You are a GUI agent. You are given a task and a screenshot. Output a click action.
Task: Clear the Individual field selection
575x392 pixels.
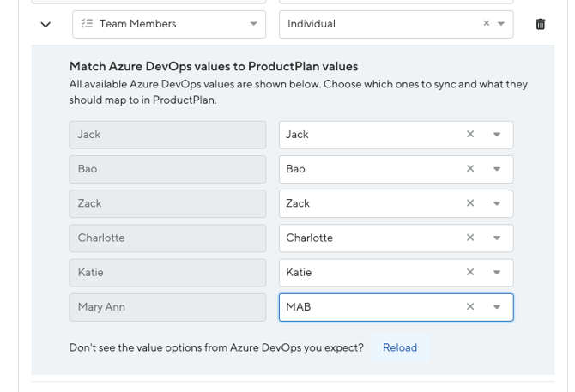[486, 24]
